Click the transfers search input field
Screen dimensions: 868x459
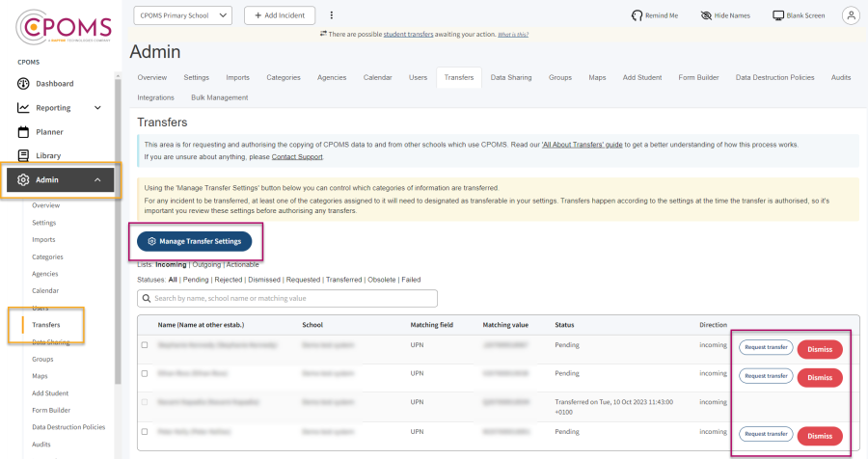(x=287, y=299)
